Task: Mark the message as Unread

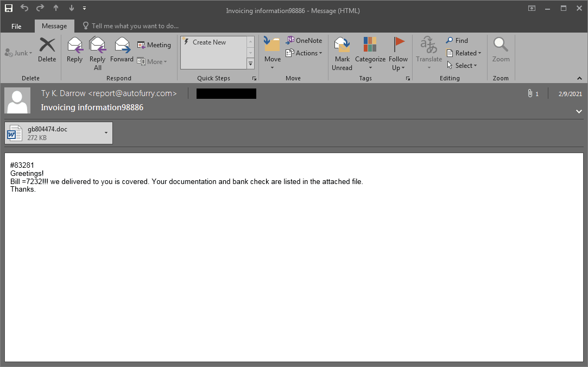Action: point(342,53)
